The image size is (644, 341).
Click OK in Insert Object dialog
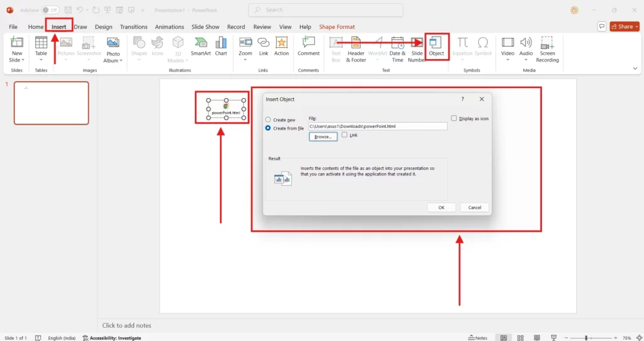coord(441,208)
